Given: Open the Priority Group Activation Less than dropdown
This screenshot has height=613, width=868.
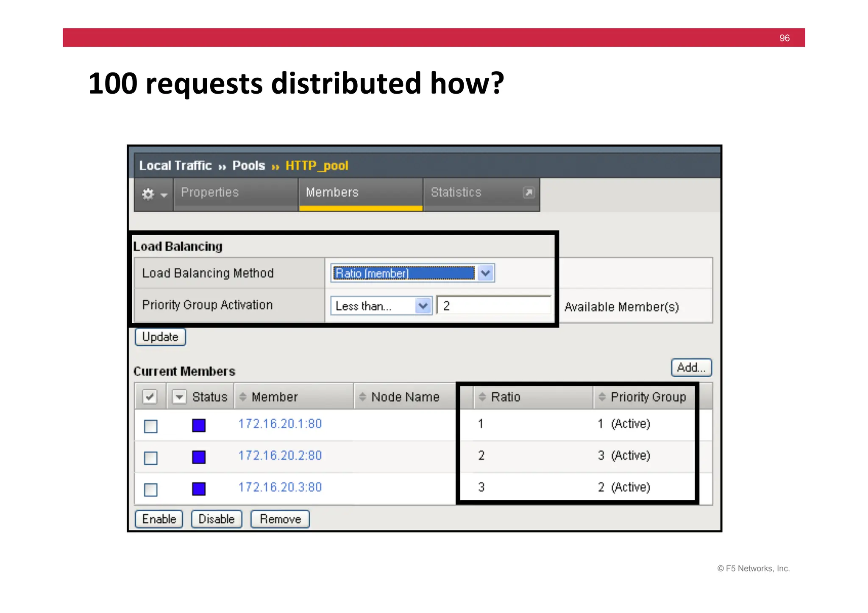Looking at the screenshot, I should tap(381, 306).
